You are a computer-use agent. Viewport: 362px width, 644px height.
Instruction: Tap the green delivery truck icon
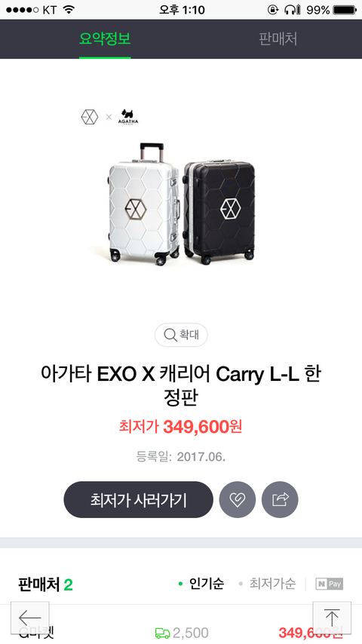[x=162, y=633]
